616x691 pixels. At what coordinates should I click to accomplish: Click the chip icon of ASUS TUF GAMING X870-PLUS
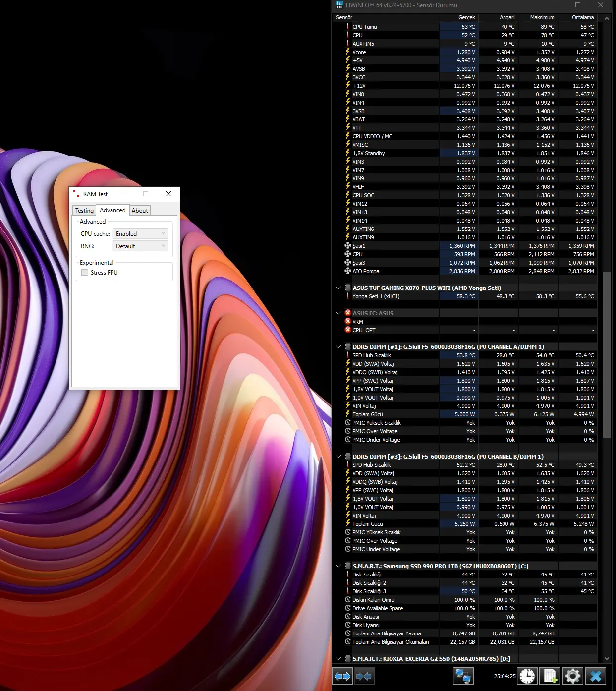[348, 288]
